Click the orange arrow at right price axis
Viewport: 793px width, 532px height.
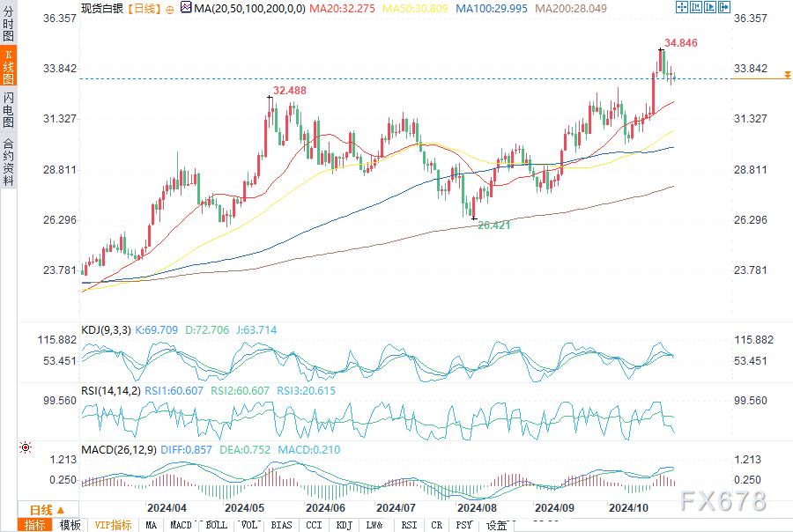(x=787, y=78)
